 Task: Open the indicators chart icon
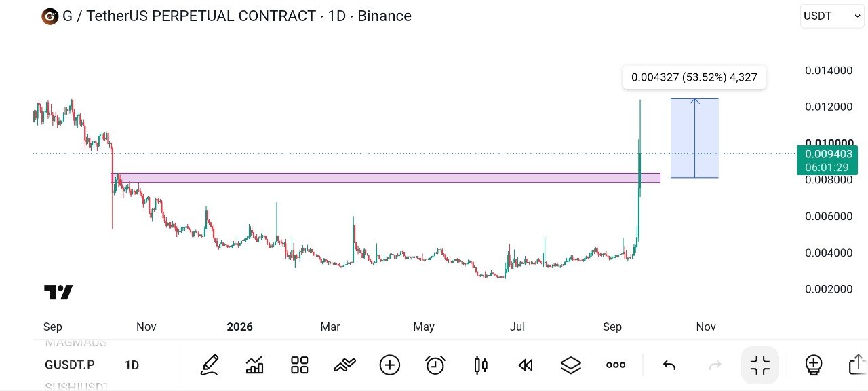coord(254,365)
